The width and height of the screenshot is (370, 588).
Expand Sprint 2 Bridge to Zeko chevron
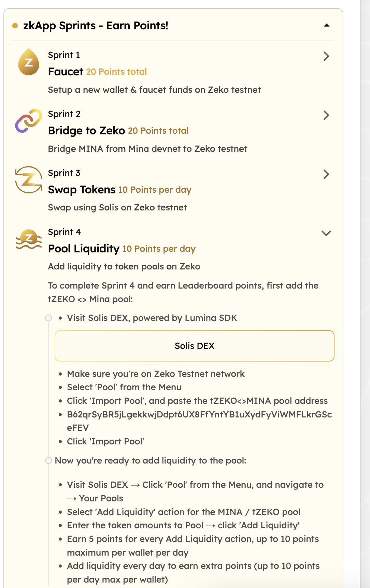[326, 115]
